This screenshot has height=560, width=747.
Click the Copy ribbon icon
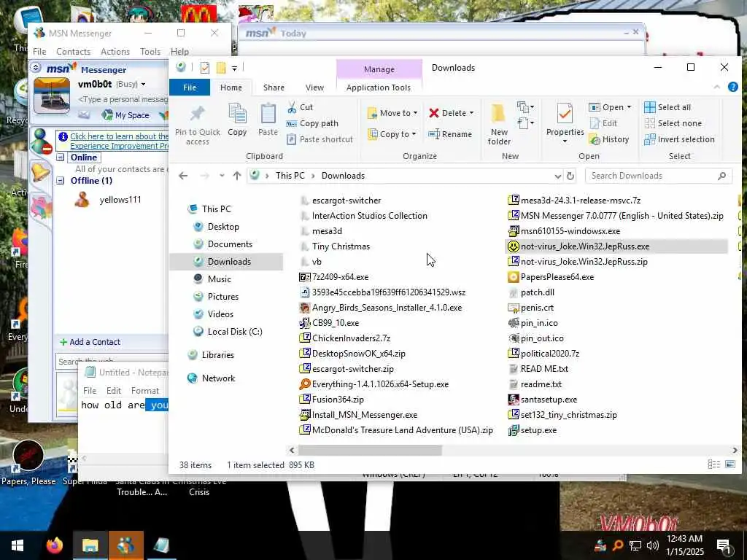point(237,114)
